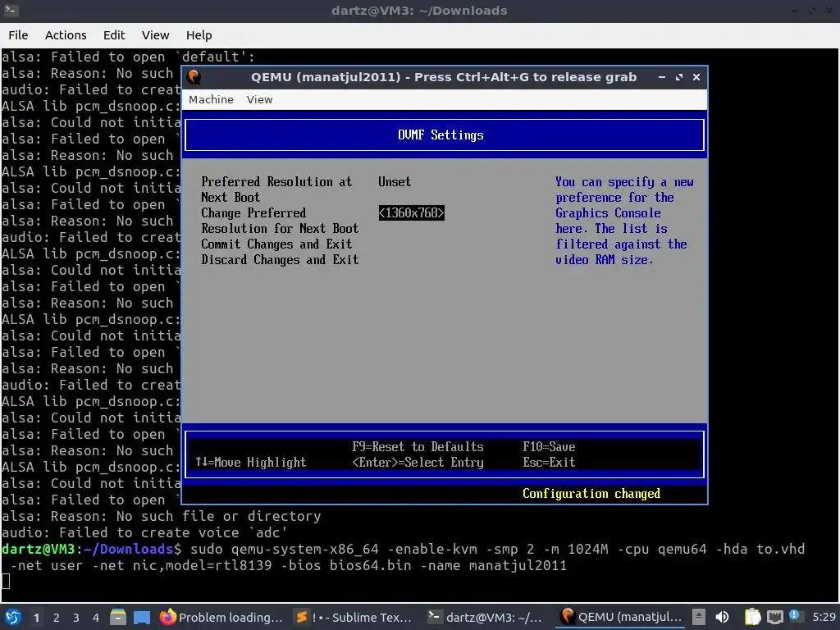
Task: Click Preferred Resolution at Next Boot label
Action: (276, 189)
